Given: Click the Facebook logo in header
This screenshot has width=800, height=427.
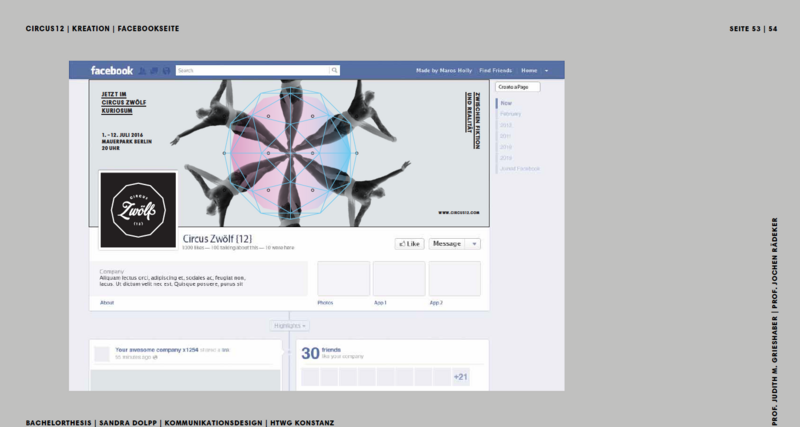Looking at the screenshot, I should [111, 71].
